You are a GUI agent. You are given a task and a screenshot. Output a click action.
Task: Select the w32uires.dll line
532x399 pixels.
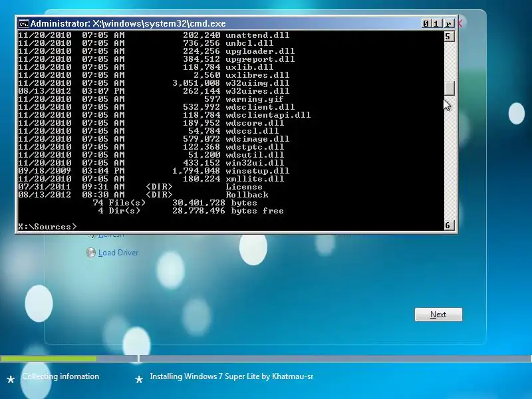(x=154, y=91)
